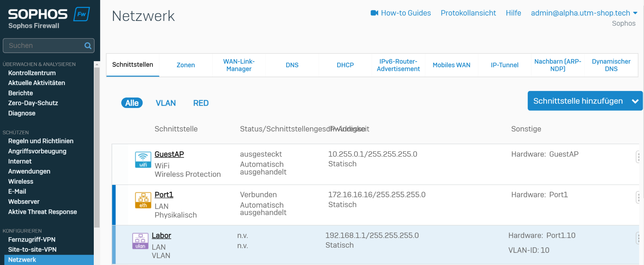The height and width of the screenshot is (265, 644).
Task: Select the DNS tab
Action: point(292,65)
